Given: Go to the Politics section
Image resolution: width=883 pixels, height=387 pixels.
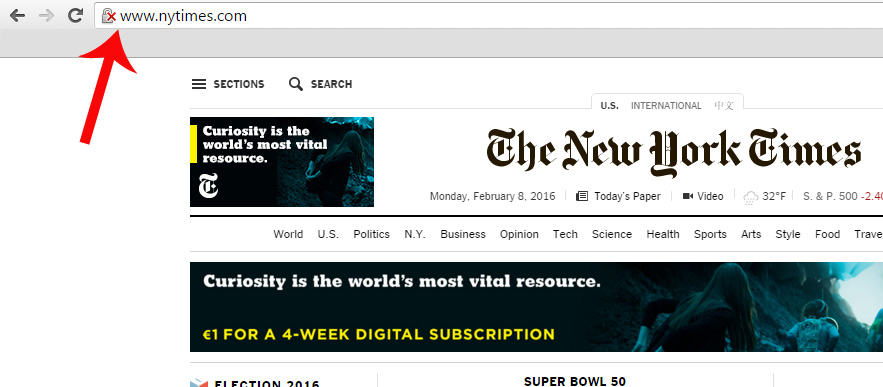Looking at the screenshot, I should pyautogui.click(x=372, y=234).
